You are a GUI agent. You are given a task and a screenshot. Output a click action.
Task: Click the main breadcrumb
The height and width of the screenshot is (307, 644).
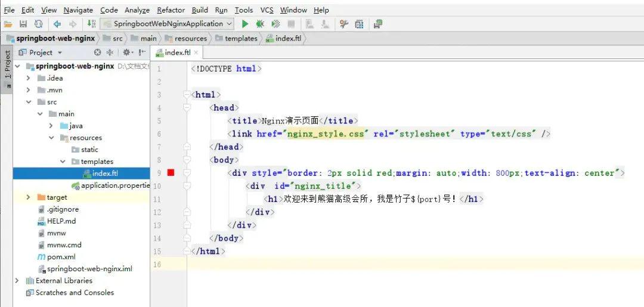click(144, 39)
